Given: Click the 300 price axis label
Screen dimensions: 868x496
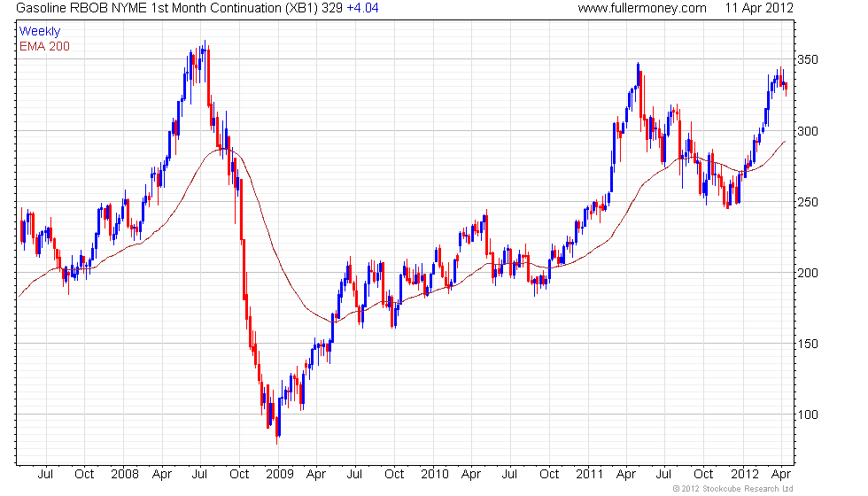Looking at the screenshot, I should click(807, 131).
